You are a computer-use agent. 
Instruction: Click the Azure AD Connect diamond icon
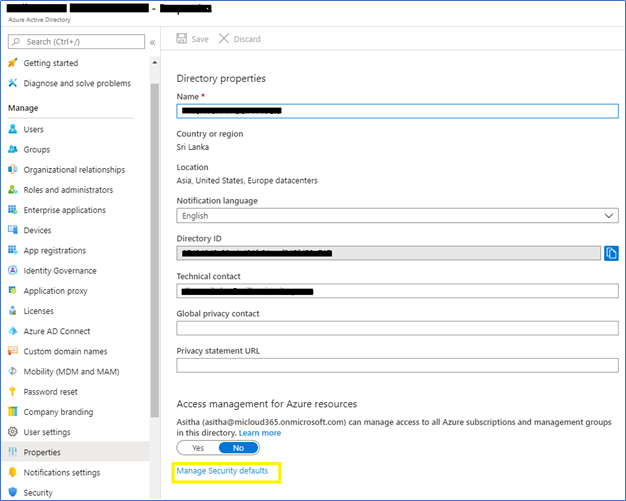coord(13,331)
